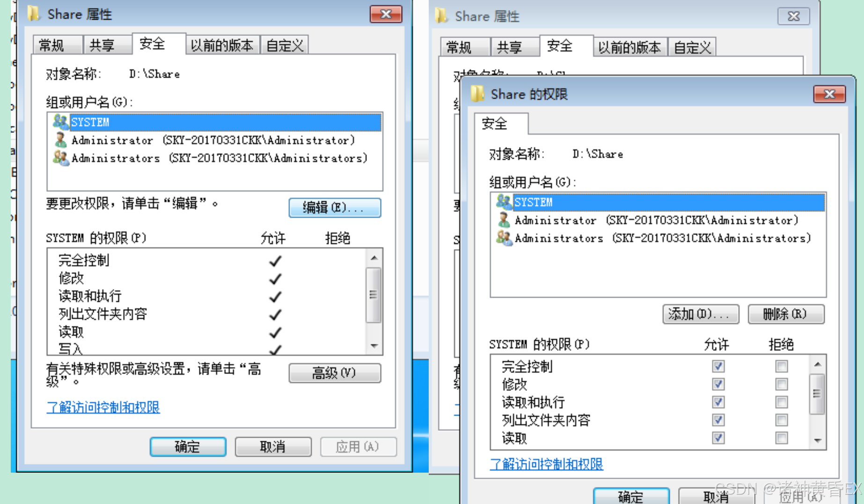864x504 pixels.
Task: Click permissions scrollbar thumb in left dialog
Action: click(x=373, y=295)
